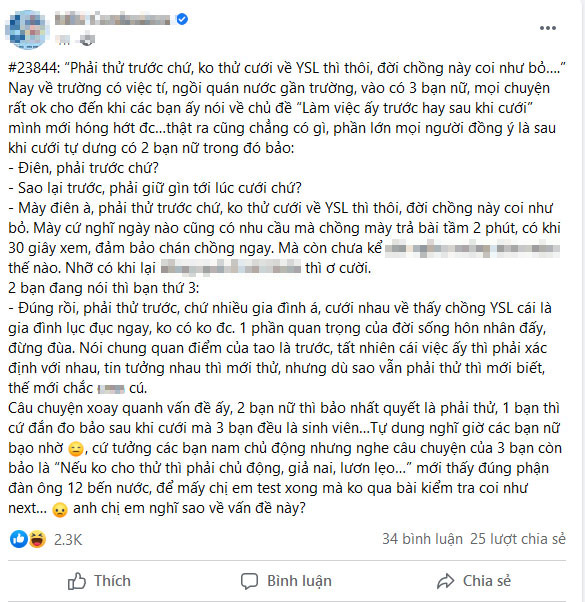Screen dimensions: 585x602
Task: Open the three-dot post options menu
Action: pos(547,28)
